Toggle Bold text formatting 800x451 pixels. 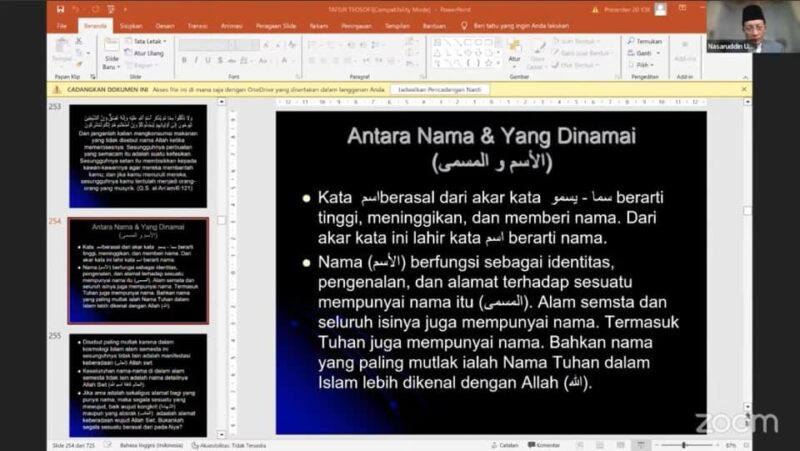pyautogui.click(x=184, y=60)
